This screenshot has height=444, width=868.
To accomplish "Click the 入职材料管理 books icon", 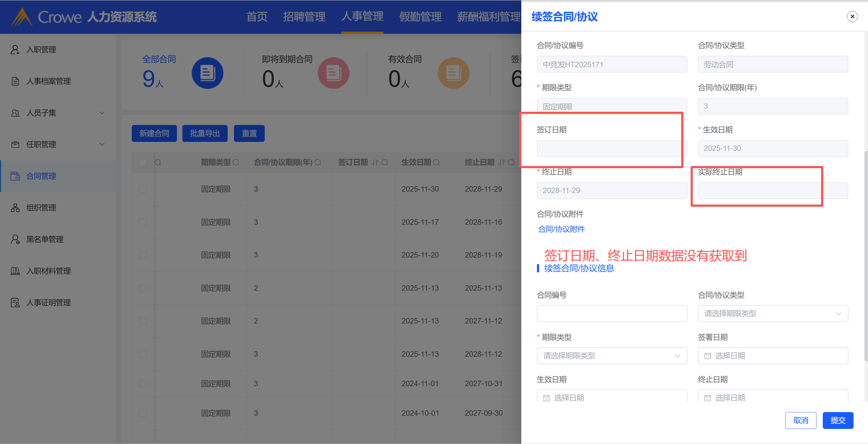I will [x=15, y=271].
